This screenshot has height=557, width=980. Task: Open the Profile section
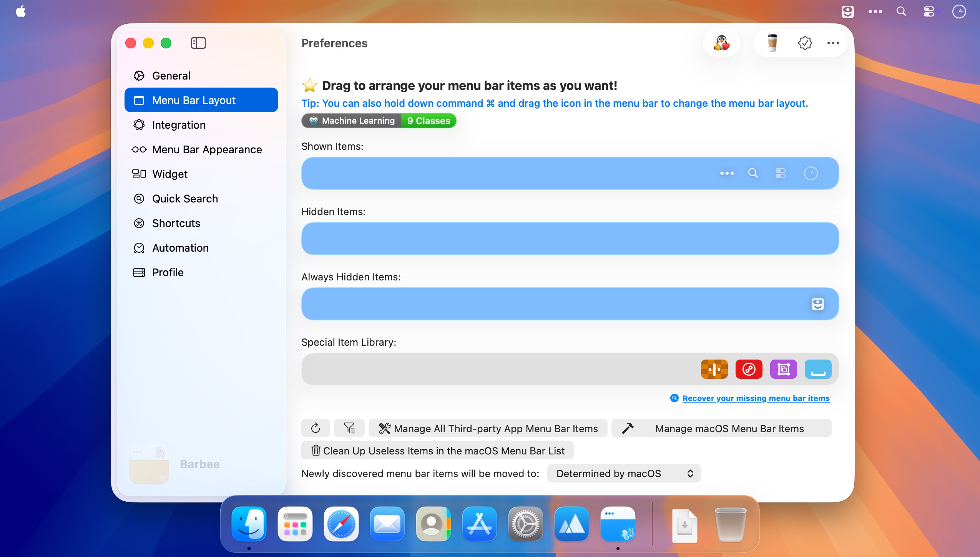pyautogui.click(x=201, y=272)
